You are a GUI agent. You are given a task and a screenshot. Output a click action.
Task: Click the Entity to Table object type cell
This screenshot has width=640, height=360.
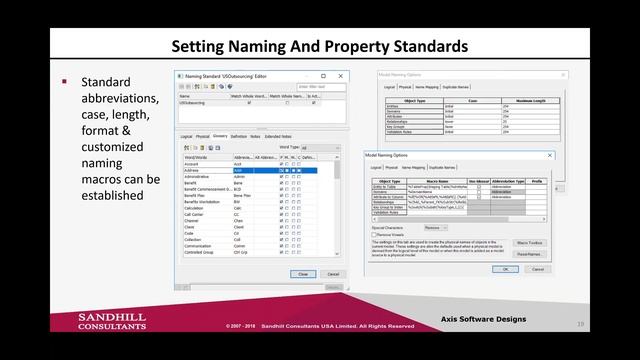(389, 187)
